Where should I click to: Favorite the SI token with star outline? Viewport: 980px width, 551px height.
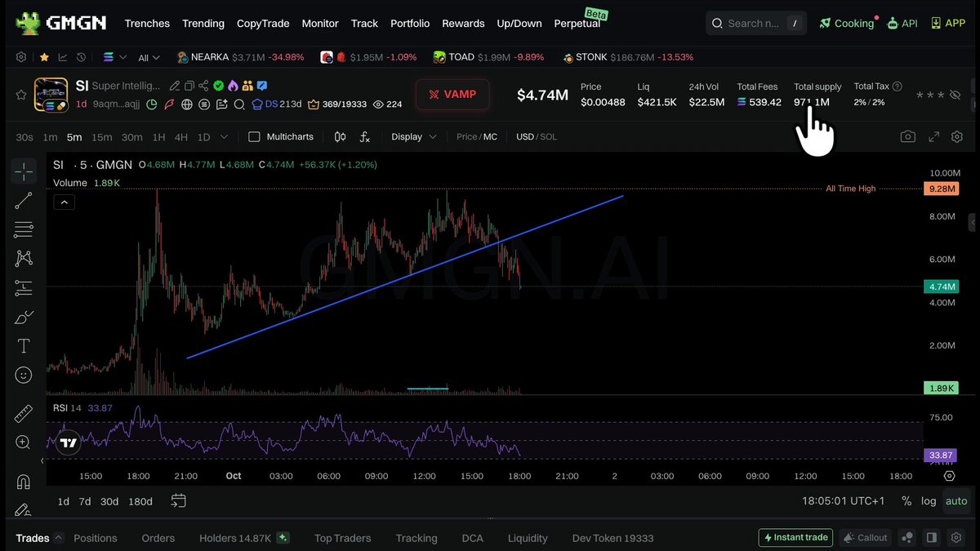[x=21, y=95]
